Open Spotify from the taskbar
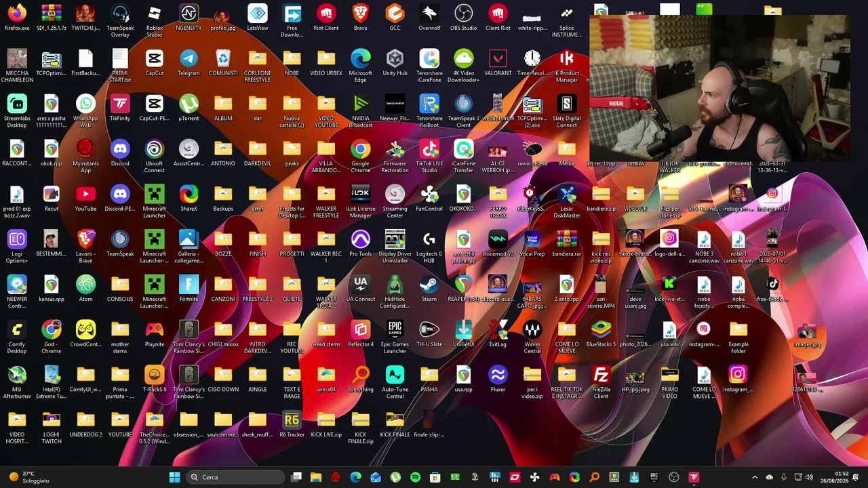868x488 pixels. (415, 477)
